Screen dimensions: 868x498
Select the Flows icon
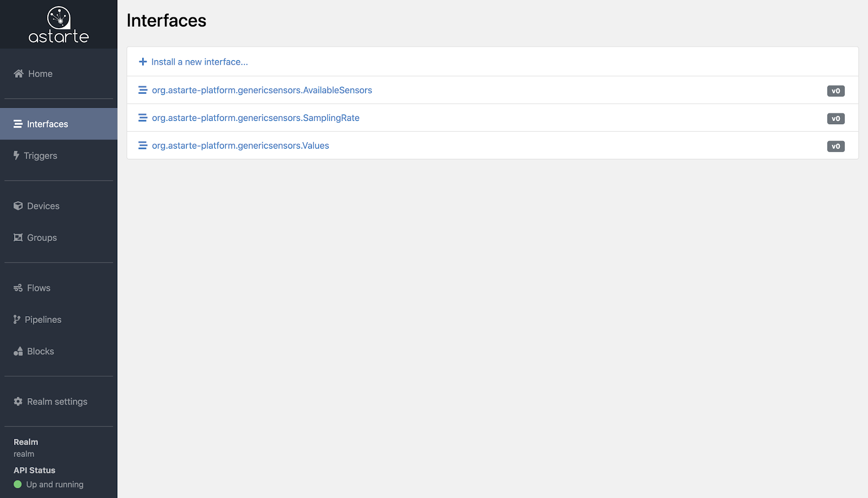17,288
